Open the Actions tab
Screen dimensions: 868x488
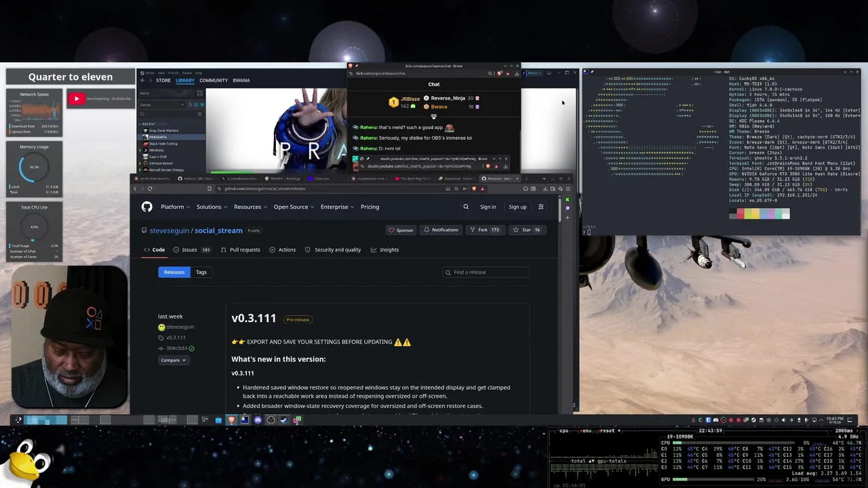[282, 249]
